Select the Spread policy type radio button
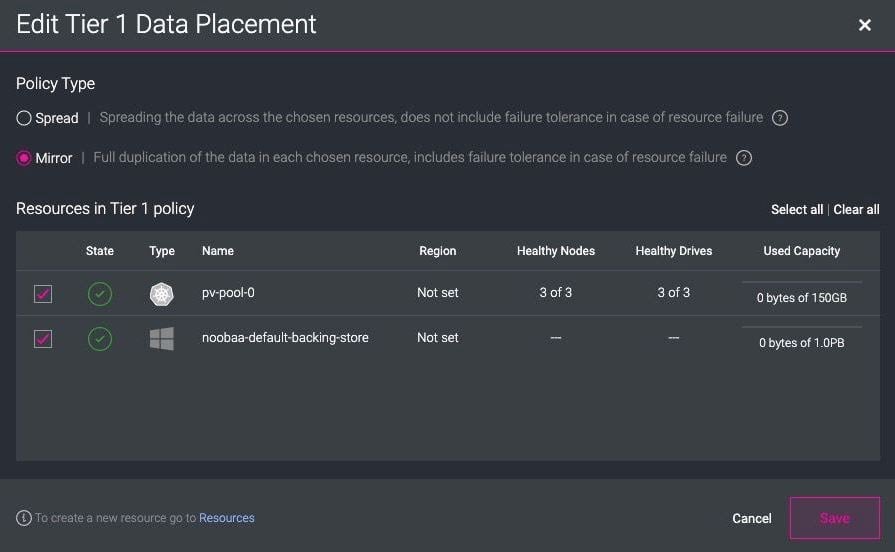 (x=24, y=118)
